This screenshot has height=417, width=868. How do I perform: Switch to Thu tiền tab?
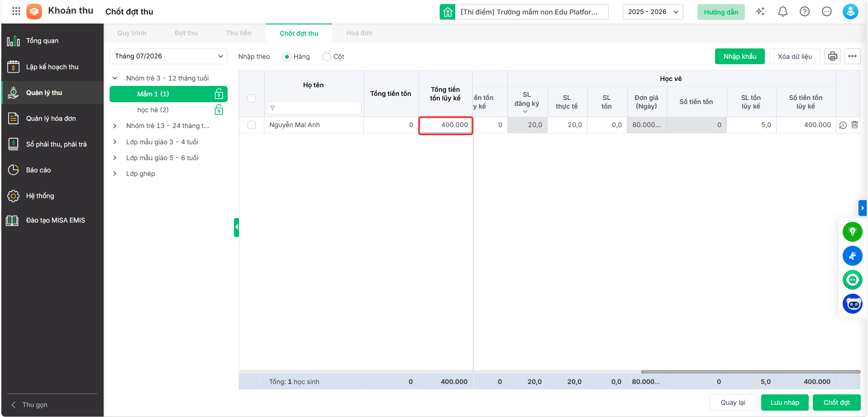(x=238, y=33)
